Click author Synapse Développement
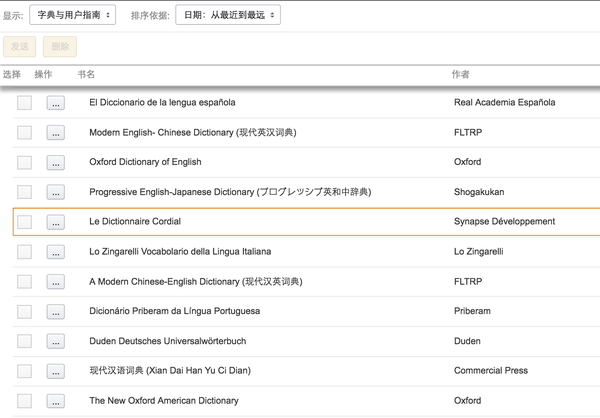 coord(504,222)
